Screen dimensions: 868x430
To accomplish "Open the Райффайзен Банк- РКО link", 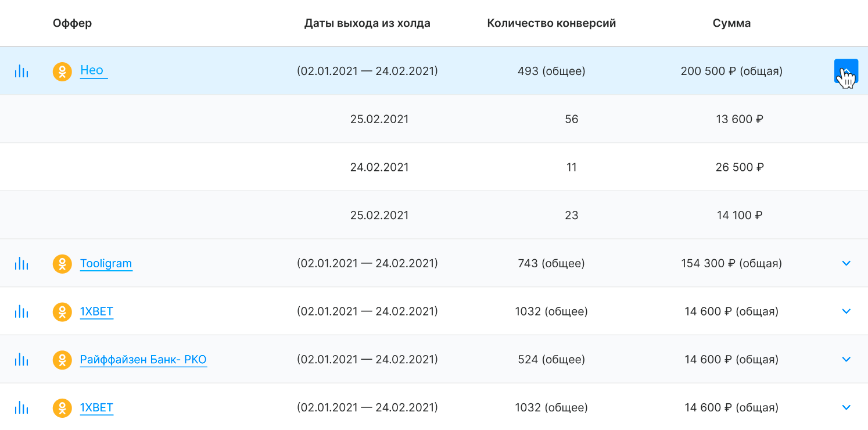I will pos(143,360).
